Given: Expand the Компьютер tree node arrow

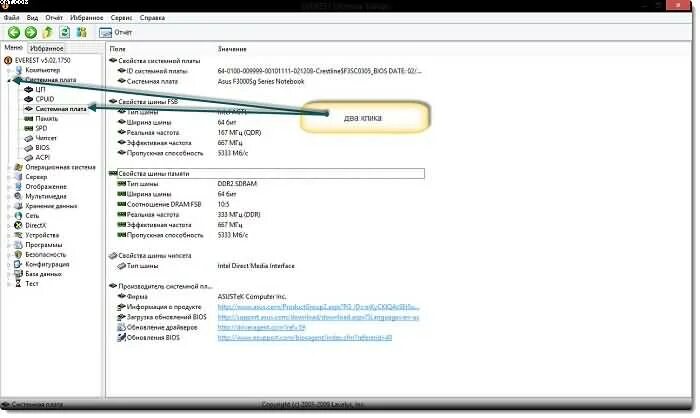Looking at the screenshot, I should coord(9,71).
